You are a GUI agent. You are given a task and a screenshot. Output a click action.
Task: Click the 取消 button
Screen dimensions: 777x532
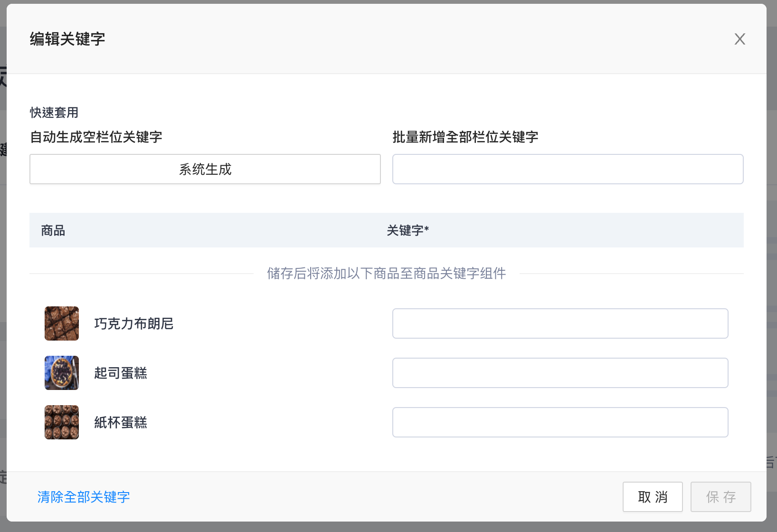tap(653, 497)
